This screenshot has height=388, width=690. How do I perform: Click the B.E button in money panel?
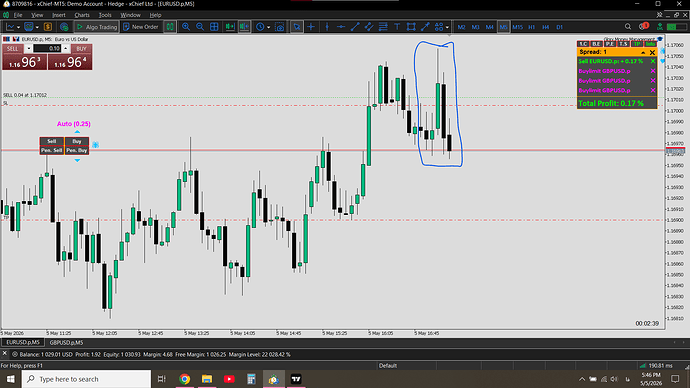(596, 44)
